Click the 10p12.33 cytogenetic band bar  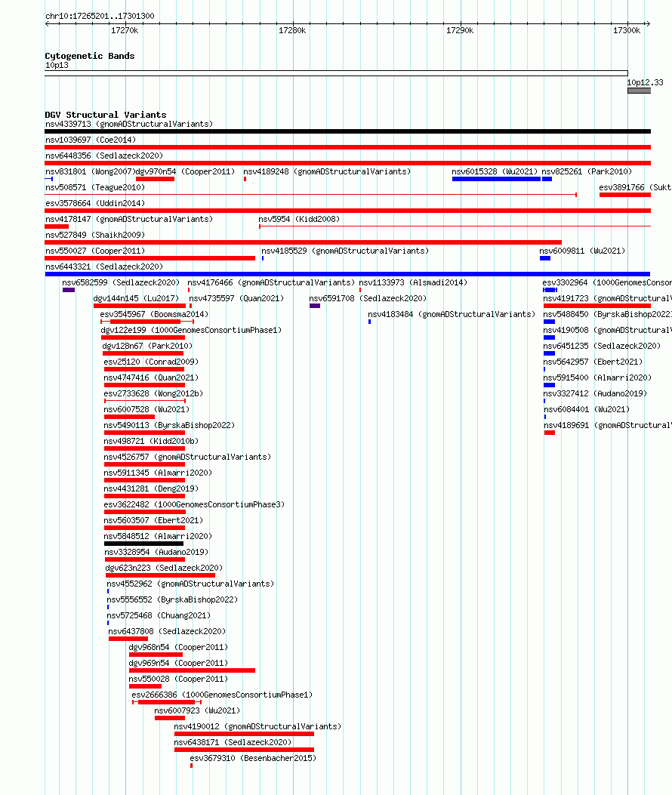pyautogui.click(x=639, y=91)
